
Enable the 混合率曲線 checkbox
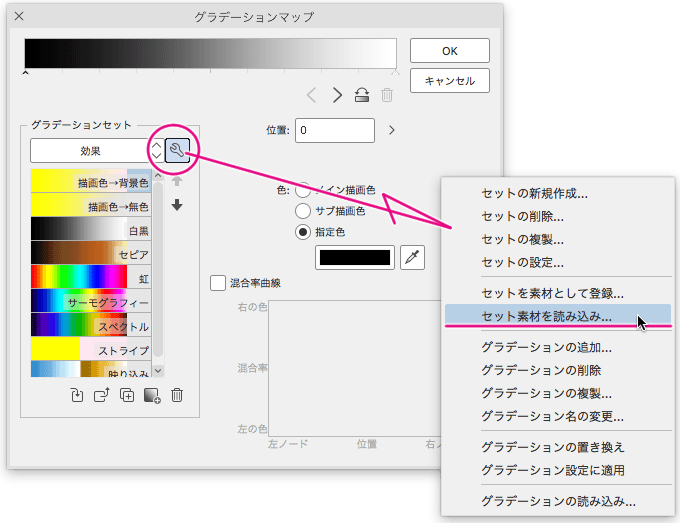pos(218,283)
